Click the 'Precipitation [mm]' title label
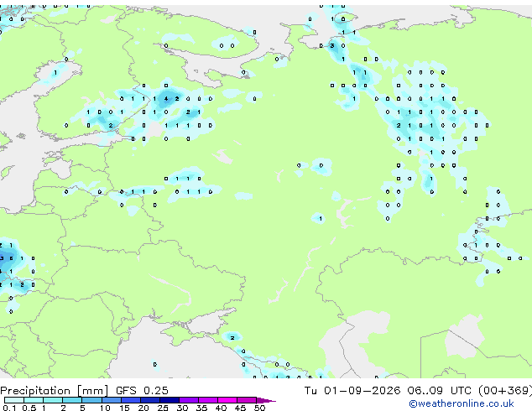This screenshot has height=411, width=532. 55,391
